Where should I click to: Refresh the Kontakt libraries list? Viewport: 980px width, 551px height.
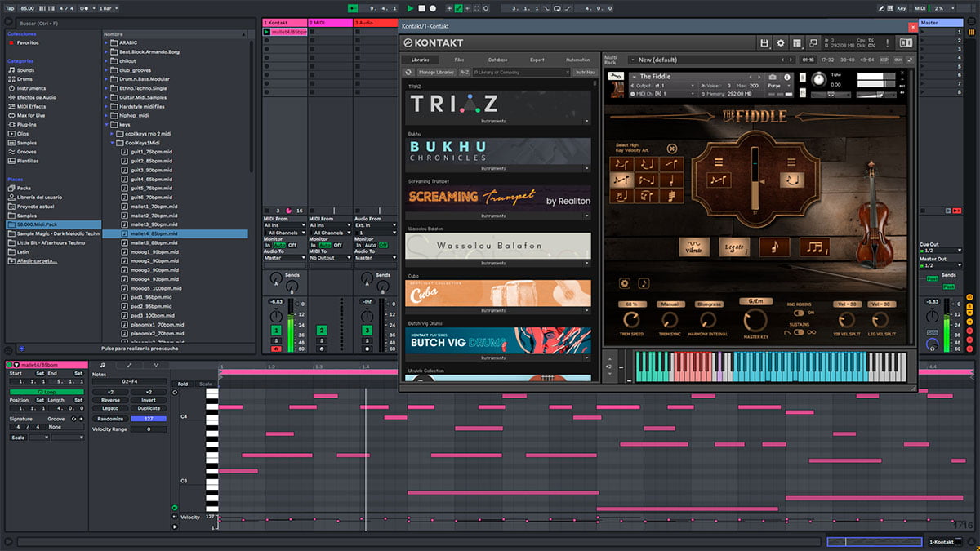409,72
